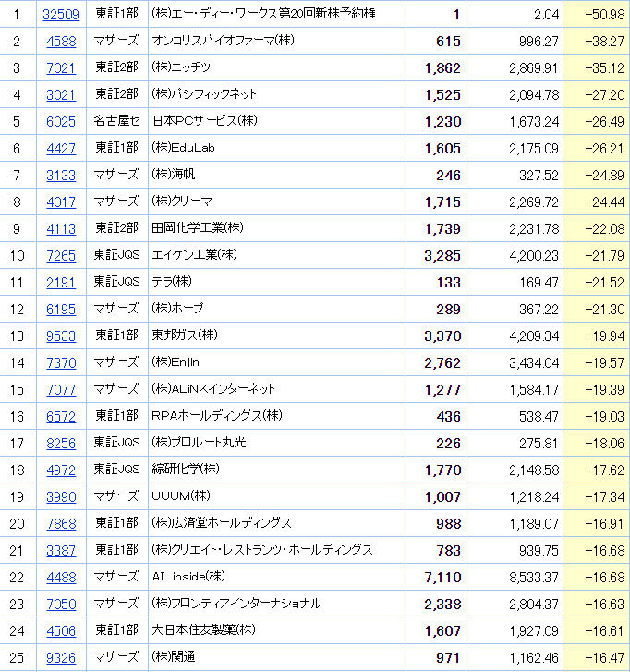Image resolution: width=630 pixels, height=672 pixels.
Task: Select the price value 3,370
Action: pyautogui.click(x=442, y=336)
